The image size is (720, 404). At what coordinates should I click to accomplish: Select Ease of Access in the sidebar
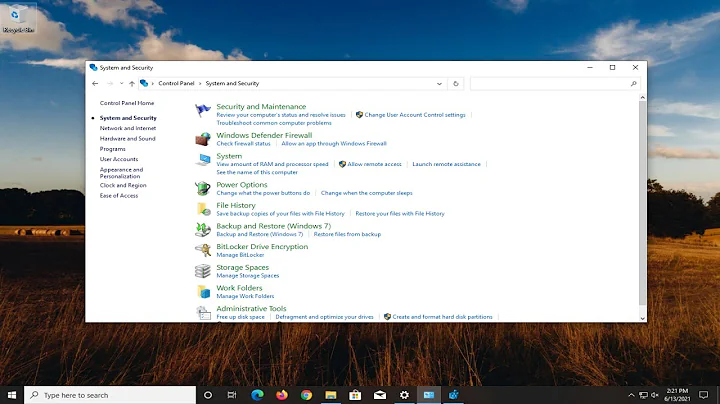[119, 195]
